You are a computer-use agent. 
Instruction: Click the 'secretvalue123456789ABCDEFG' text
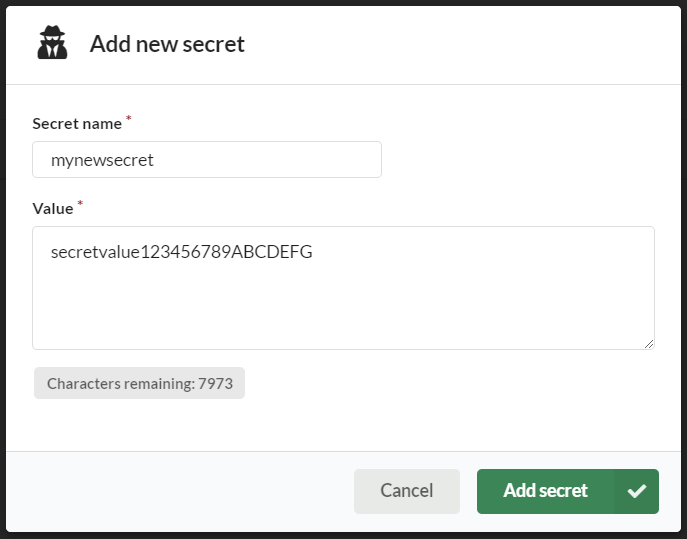[x=182, y=253]
